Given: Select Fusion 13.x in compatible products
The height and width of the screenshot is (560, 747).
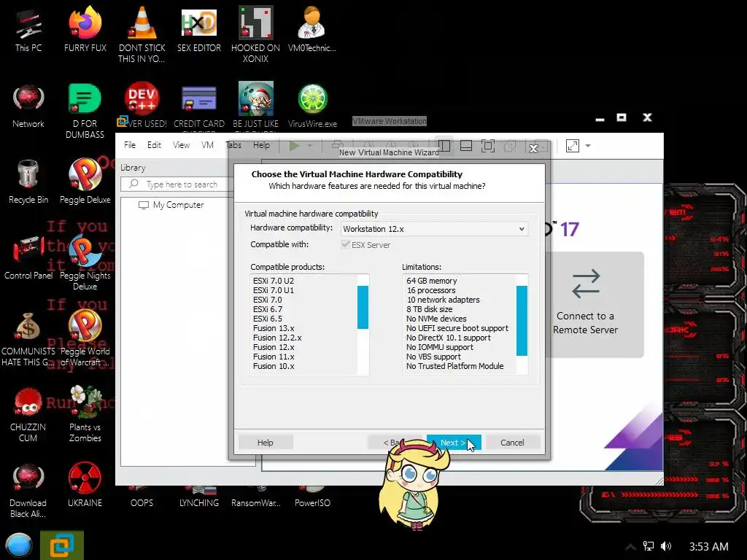Looking at the screenshot, I should coord(274,329).
